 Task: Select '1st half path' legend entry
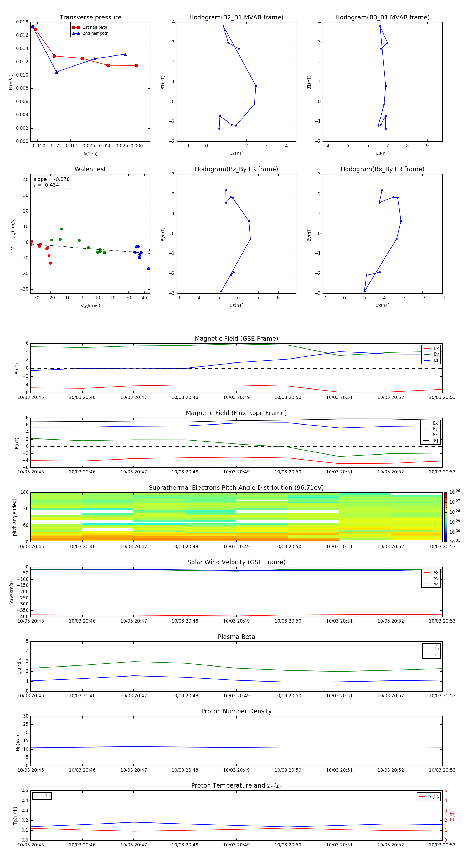(x=90, y=27)
